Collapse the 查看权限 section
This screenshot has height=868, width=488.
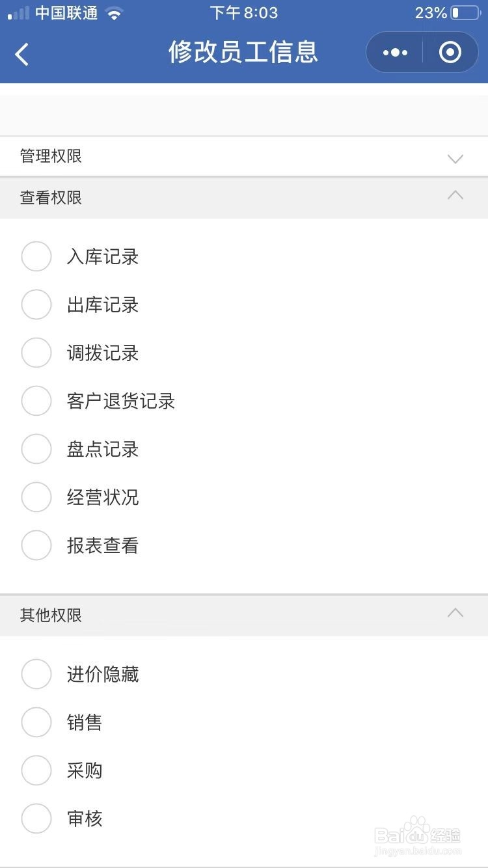[x=455, y=195]
